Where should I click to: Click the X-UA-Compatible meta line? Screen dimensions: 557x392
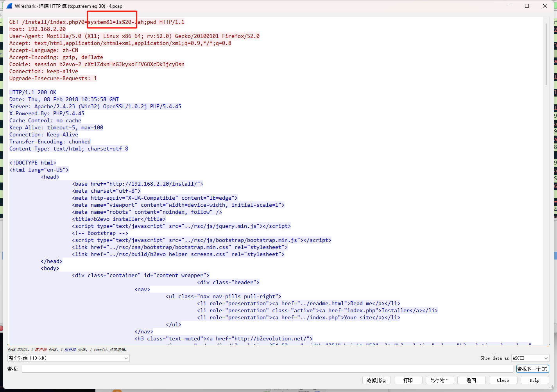(155, 198)
